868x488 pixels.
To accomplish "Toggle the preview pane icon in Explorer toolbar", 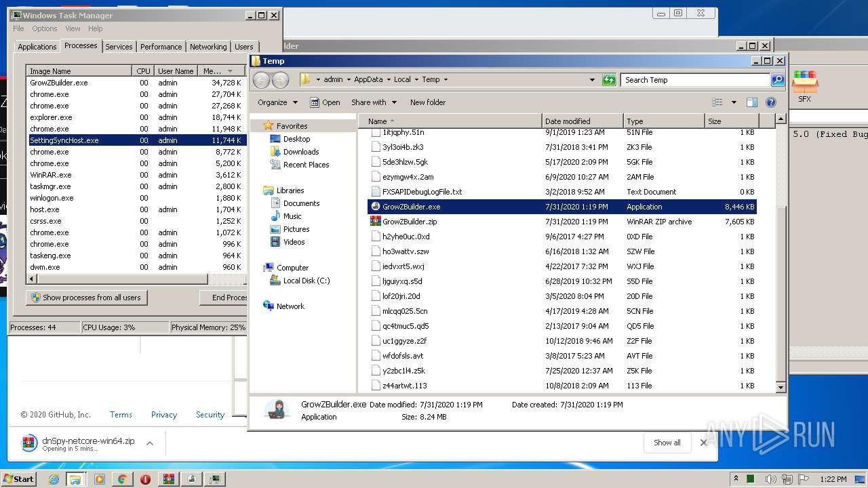I will [751, 102].
